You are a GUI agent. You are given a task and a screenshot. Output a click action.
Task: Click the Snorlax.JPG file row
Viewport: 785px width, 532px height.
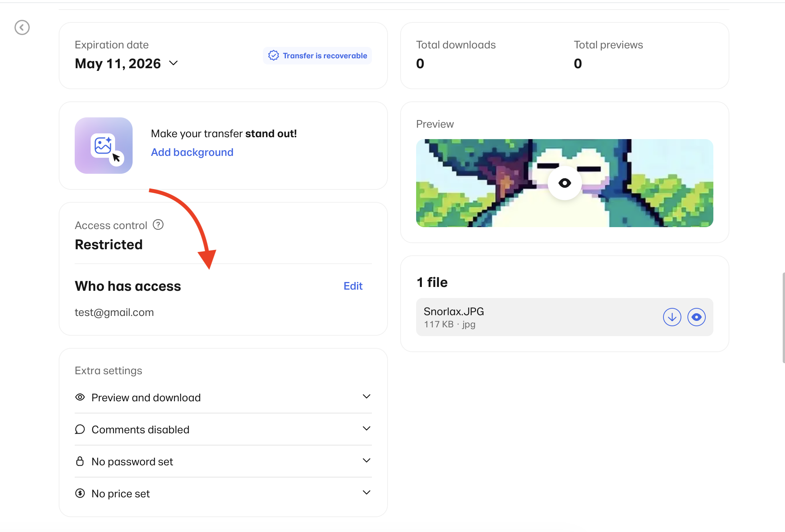coord(533,317)
